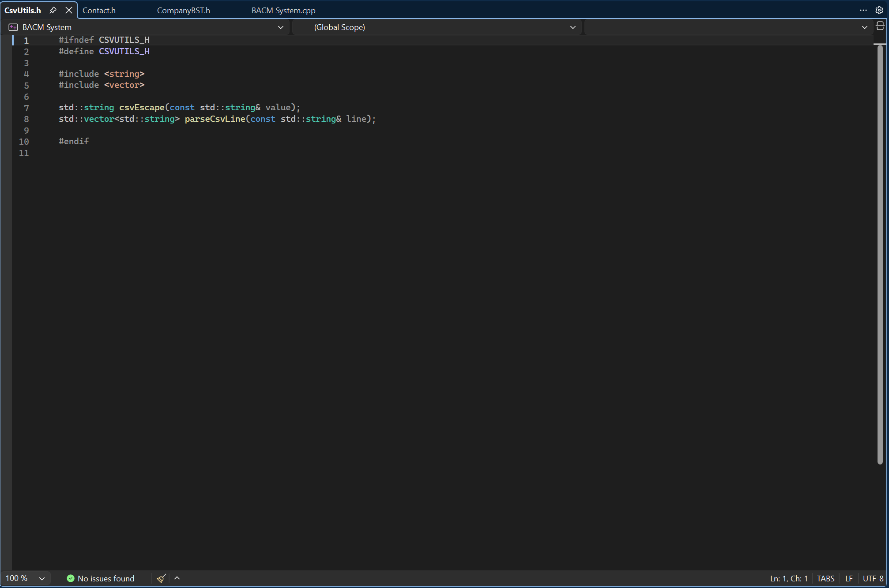Click the code cleanup broom icon

coord(162,578)
